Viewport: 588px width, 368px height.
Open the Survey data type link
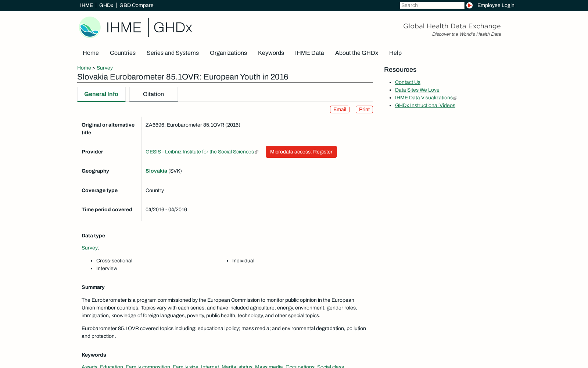coord(90,248)
